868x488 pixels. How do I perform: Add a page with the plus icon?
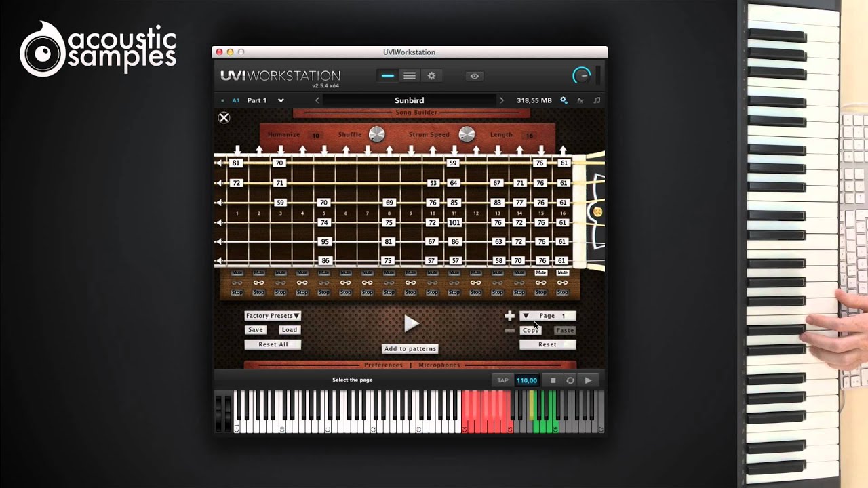coord(509,316)
